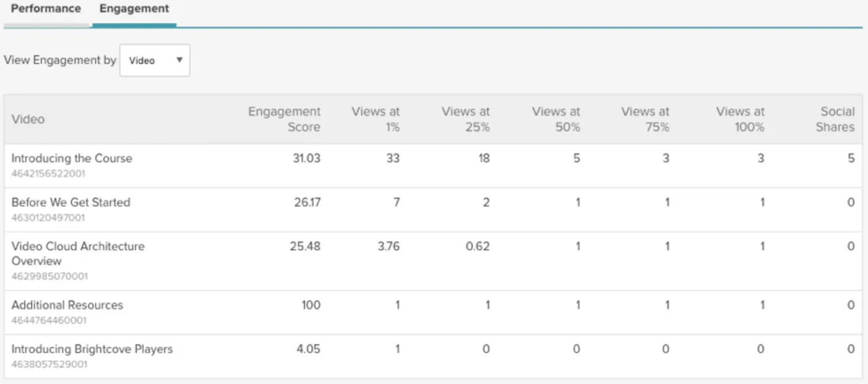Select video ID 4629985070001
This screenshot has height=384, width=868.
50,276
